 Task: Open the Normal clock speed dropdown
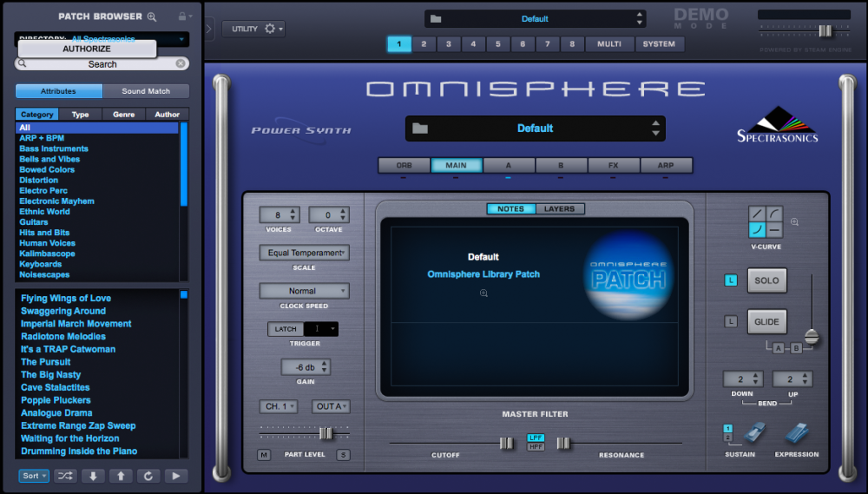[304, 291]
